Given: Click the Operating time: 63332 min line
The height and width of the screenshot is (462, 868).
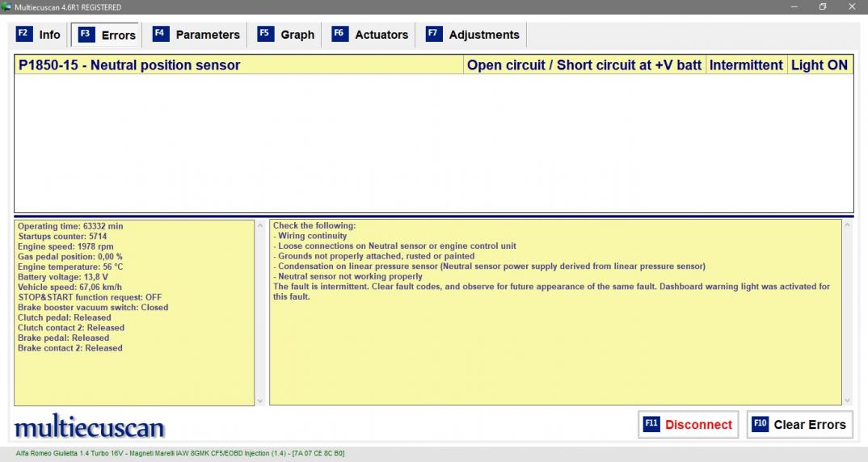Looking at the screenshot, I should 70,225.
